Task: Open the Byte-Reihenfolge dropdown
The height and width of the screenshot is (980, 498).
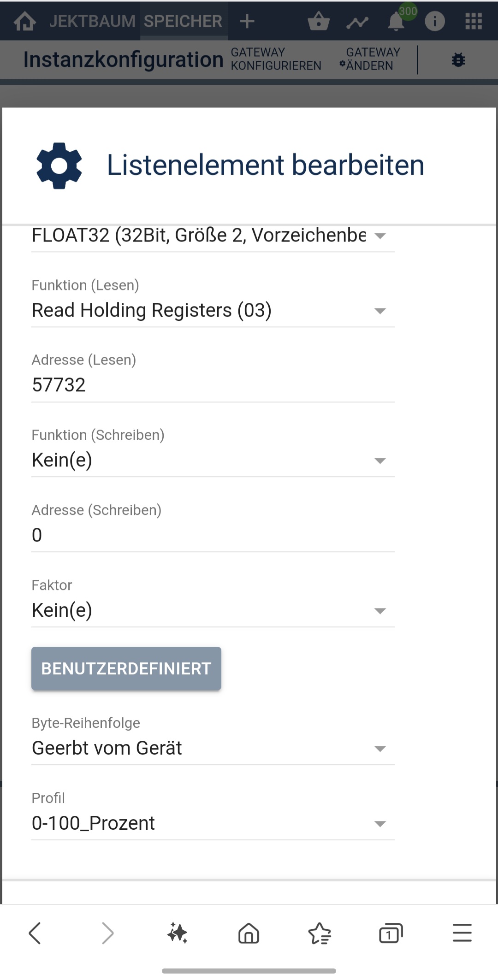Action: click(x=213, y=748)
